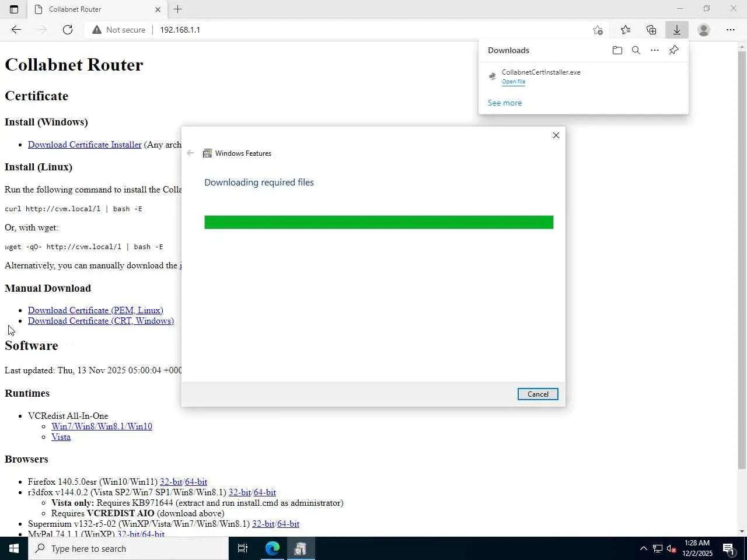The height and width of the screenshot is (560, 747).
Task: Refresh the router page
Action: [x=68, y=30]
